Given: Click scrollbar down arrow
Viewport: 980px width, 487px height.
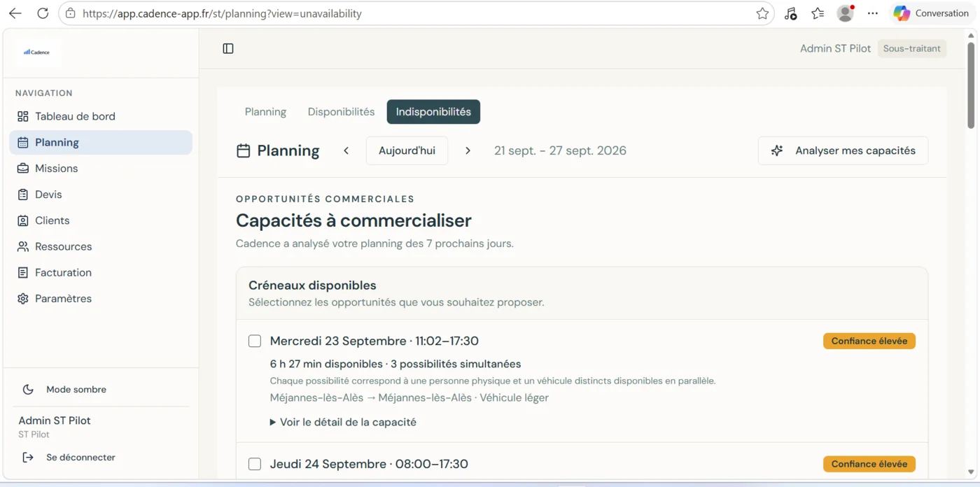Looking at the screenshot, I should point(971,472).
